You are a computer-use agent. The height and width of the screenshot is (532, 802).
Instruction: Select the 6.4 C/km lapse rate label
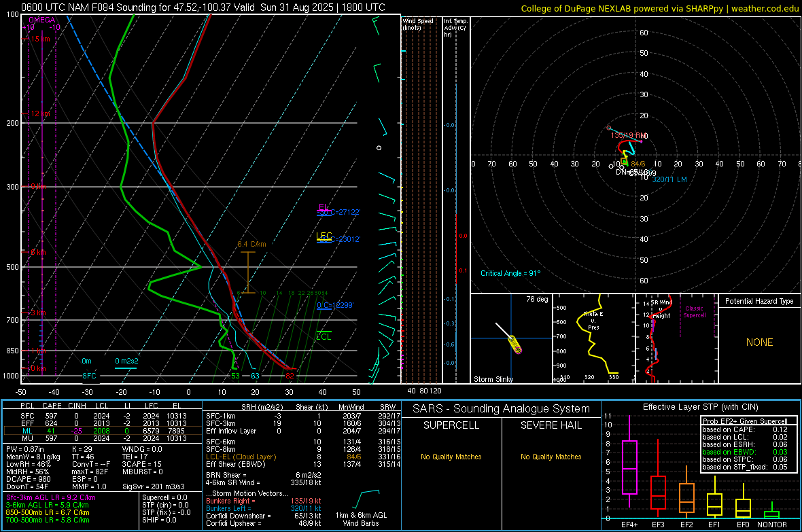click(x=251, y=244)
